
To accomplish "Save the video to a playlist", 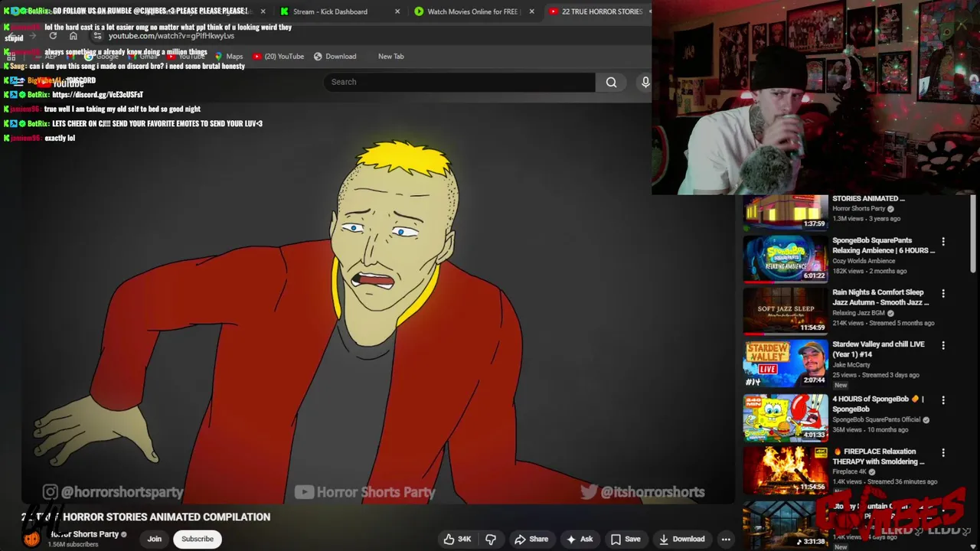I will (625, 539).
